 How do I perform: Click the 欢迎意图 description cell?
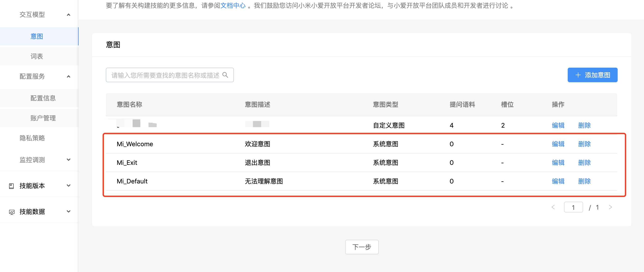[257, 144]
